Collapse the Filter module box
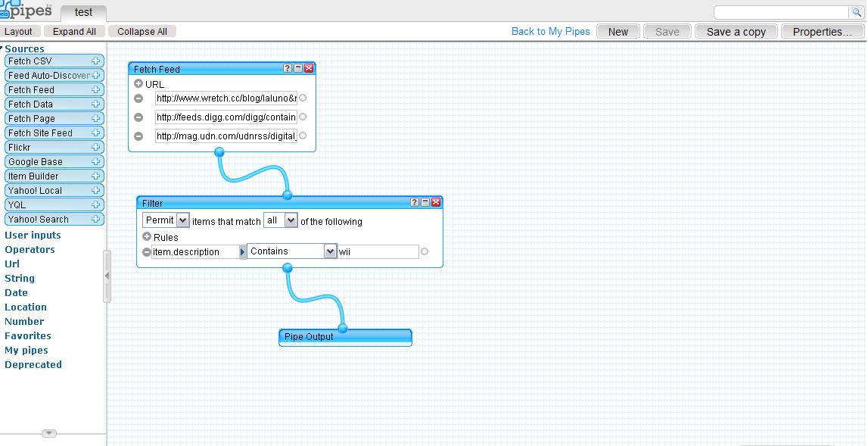The image size is (868, 446). pyautogui.click(x=425, y=203)
